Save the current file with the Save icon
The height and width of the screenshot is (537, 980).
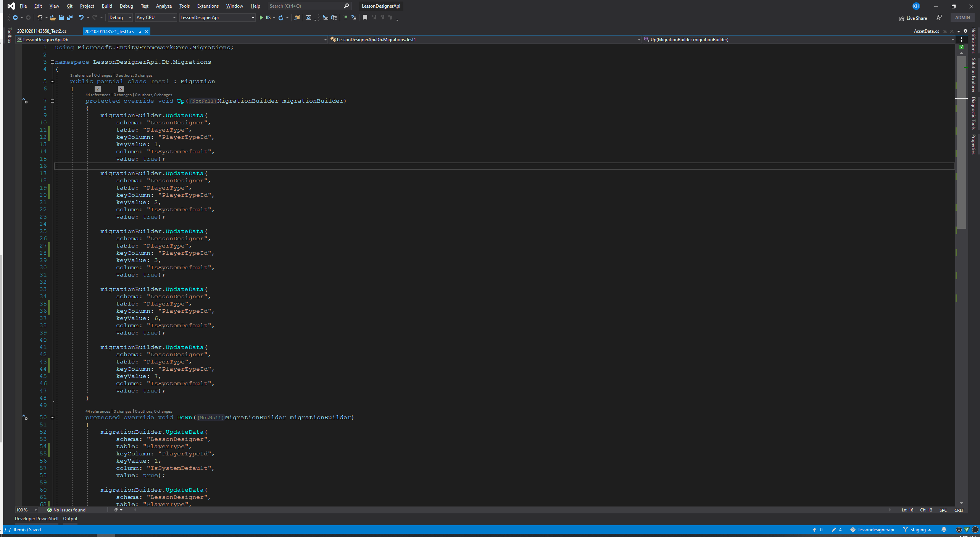coord(61,18)
